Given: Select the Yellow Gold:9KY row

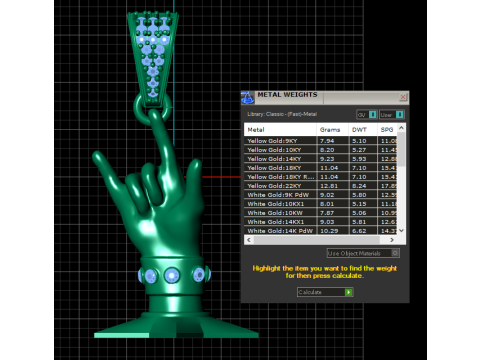Looking at the screenshot, I should [x=321, y=141].
